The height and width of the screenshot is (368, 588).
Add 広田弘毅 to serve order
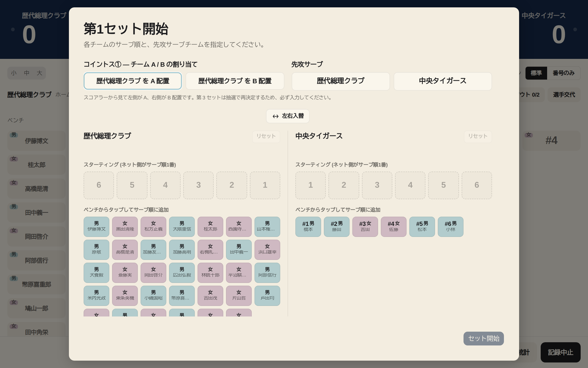182,273
